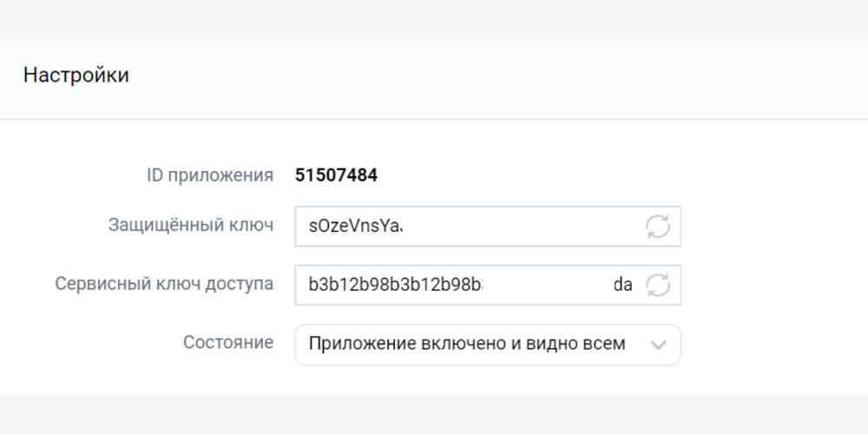Click the gray area below the settings panel
Image resolution: width=868 pixels, height=434 pixels.
pyautogui.click(x=434, y=415)
